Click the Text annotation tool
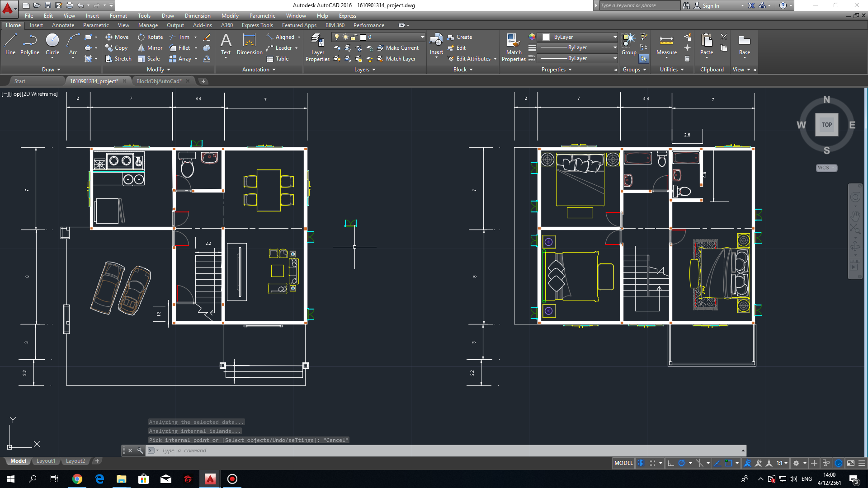This screenshot has height=488, width=868. pos(226,44)
